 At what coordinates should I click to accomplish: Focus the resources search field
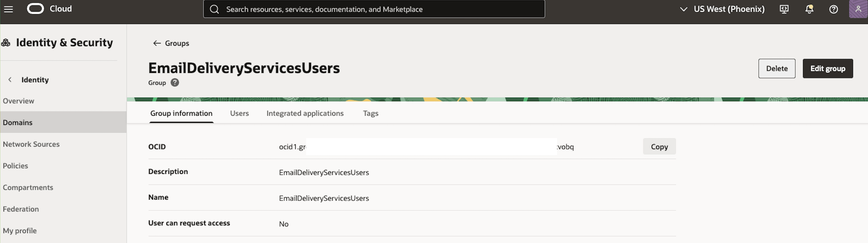pyautogui.click(x=374, y=9)
